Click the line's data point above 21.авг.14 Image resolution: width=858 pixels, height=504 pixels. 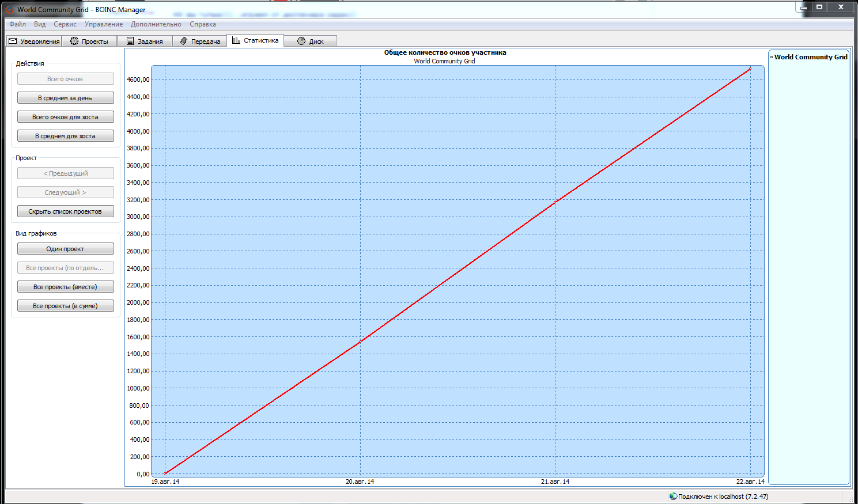555,202
